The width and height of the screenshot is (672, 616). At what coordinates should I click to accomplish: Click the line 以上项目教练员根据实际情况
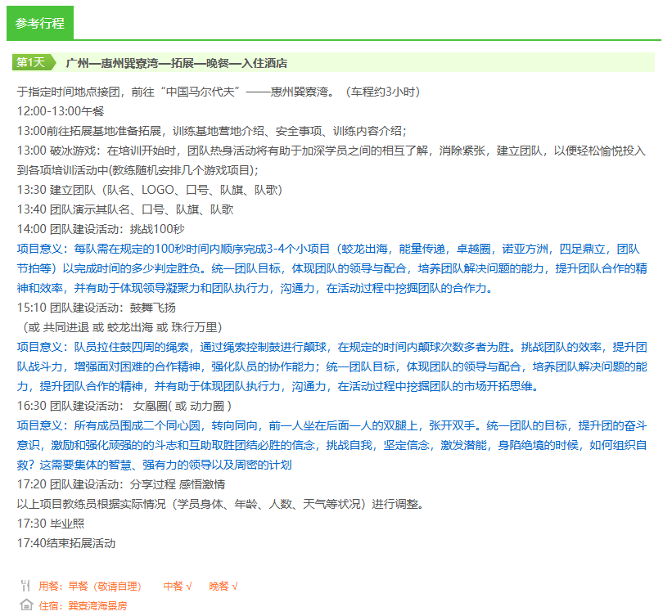pyautogui.click(x=220, y=504)
